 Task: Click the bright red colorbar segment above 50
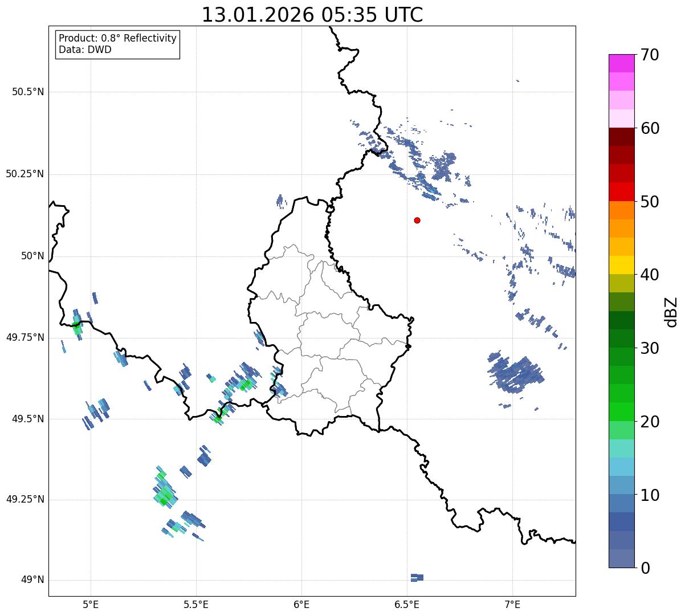(622, 191)
